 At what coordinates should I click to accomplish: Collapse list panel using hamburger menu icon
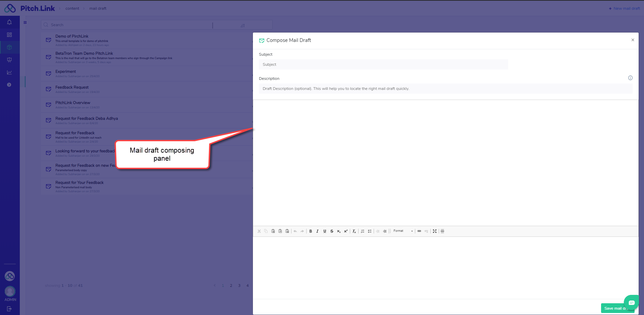pos(25,23)
